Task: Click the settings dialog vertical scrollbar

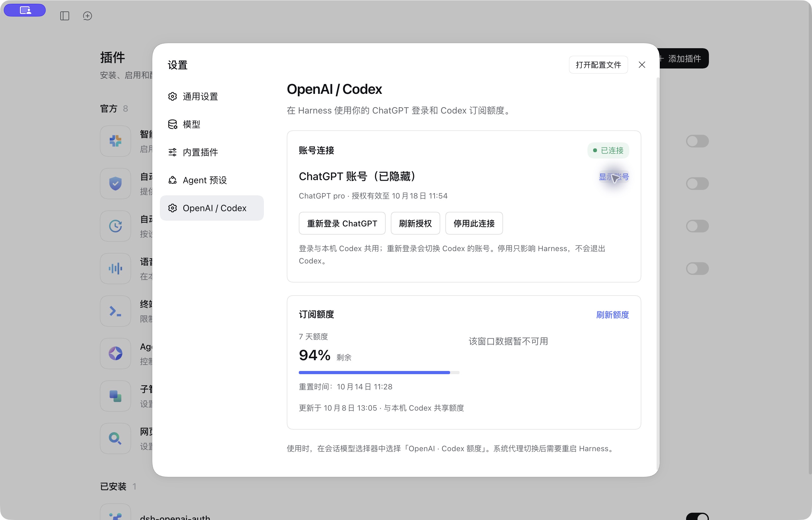Action: (x=658, y=274)
